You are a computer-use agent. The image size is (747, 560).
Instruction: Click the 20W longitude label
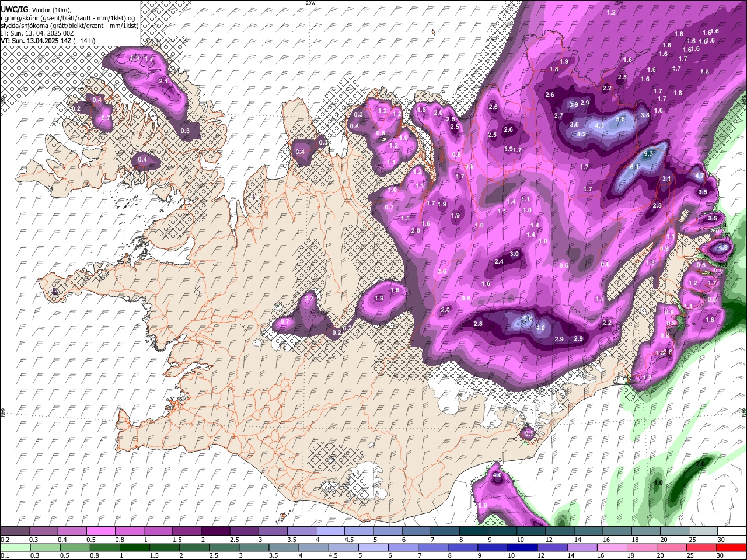click(310, 3)
